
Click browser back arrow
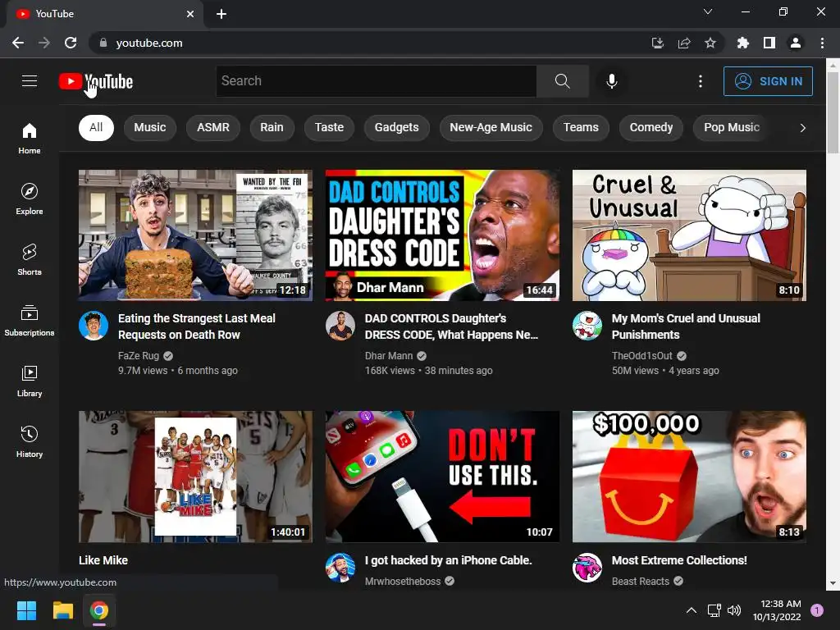click(18, 43)
